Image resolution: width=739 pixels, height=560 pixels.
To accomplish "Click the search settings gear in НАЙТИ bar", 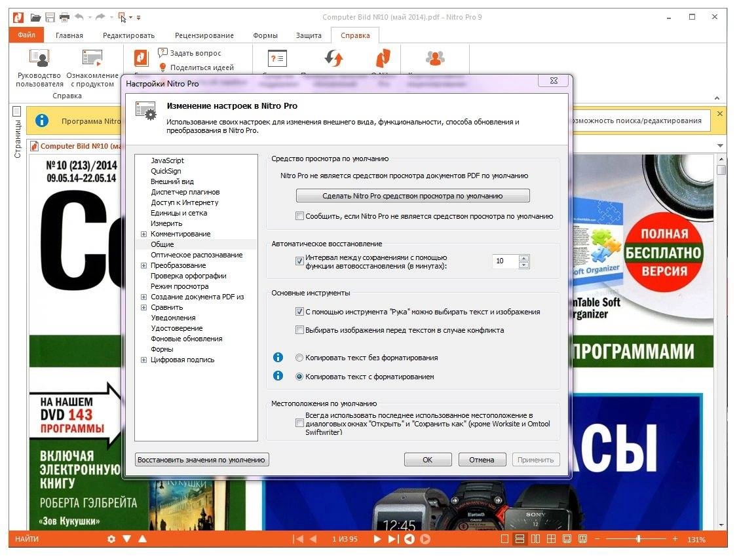I will pos(111,539).
